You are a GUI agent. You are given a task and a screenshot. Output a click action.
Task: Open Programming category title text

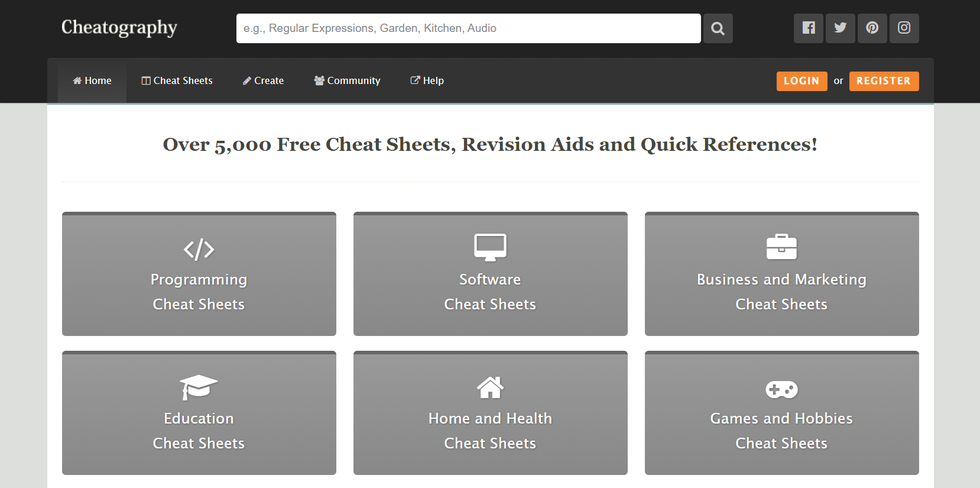[199, 279]
